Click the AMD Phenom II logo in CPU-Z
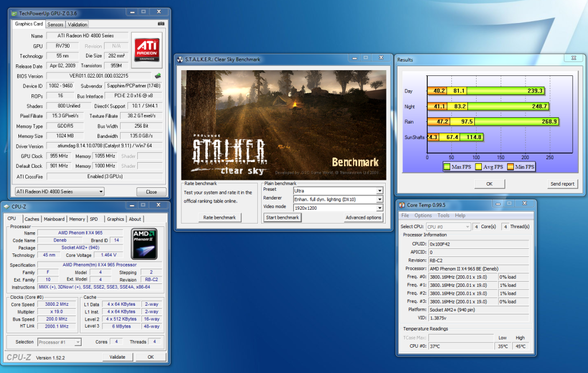 click(x=144, y=244)
